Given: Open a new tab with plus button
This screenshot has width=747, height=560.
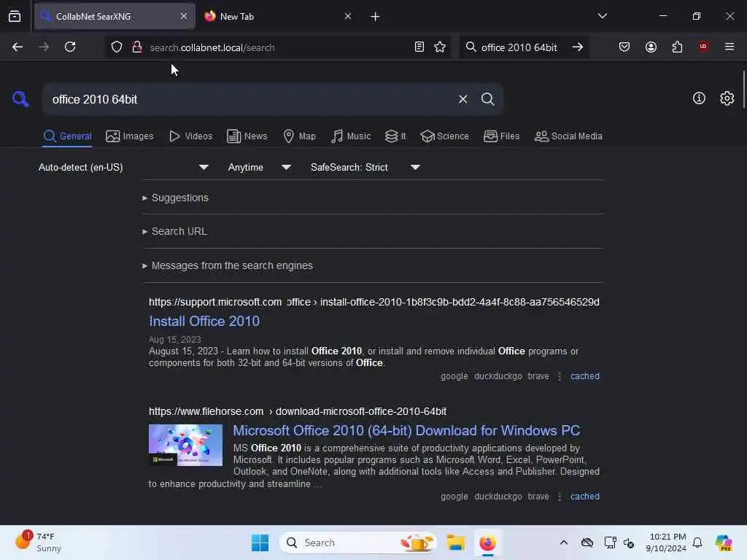Looking at the screenshot, I should [x=375, y=17].
